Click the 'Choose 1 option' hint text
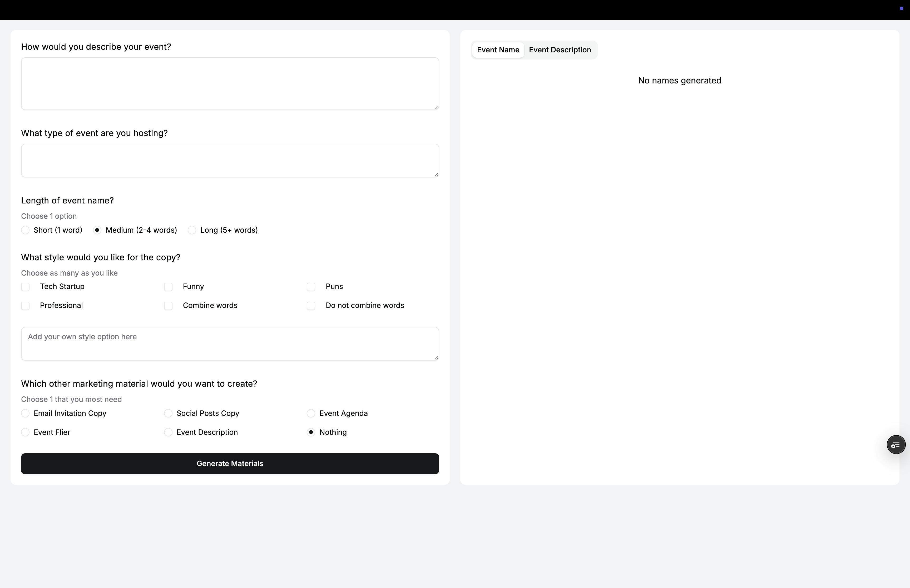Screen dimensions: 910x588 pyautogui.click(x=49, y=216)
